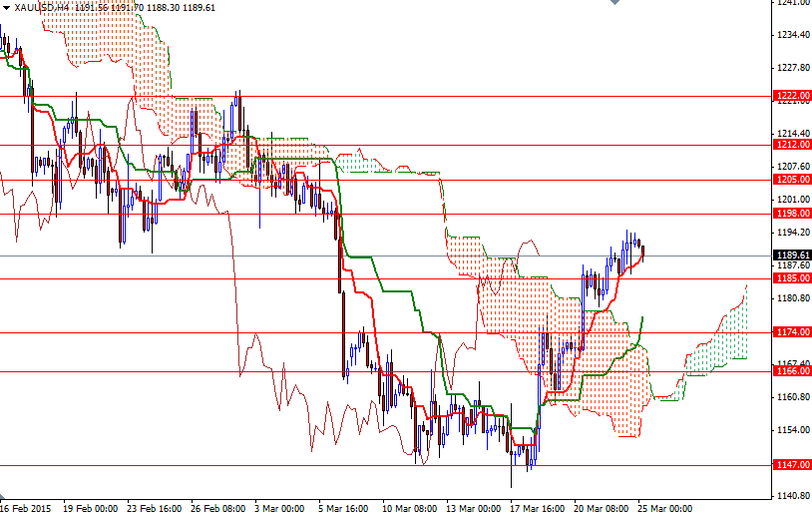Click the current price label 1189.61
This screenshot has height=515, width=812.
791,256
